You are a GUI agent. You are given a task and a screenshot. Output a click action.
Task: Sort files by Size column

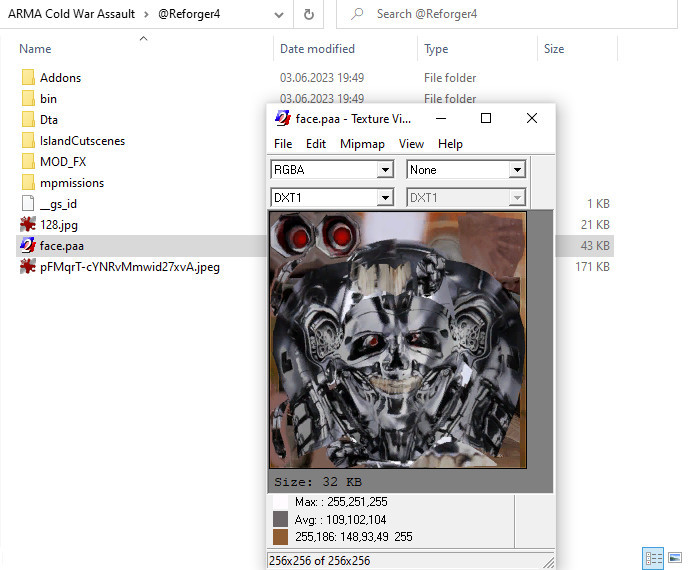pos(554,49)
